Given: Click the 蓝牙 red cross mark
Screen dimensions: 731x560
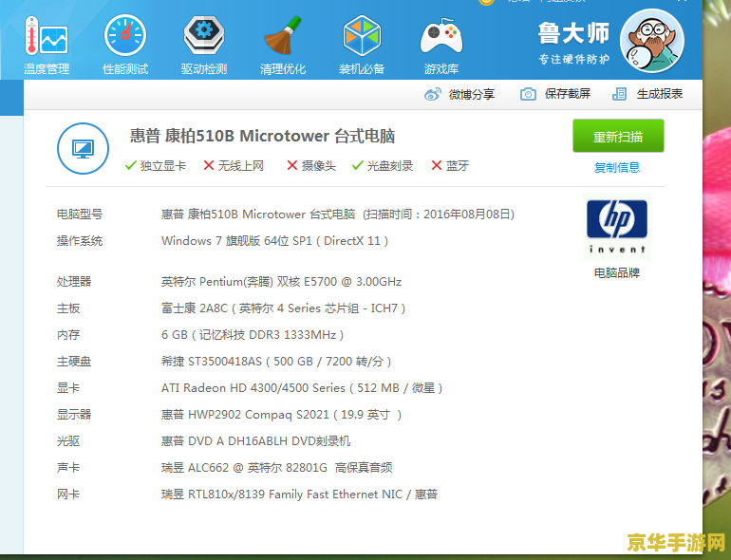Looking at the screenshot, I should coord(437,165).
